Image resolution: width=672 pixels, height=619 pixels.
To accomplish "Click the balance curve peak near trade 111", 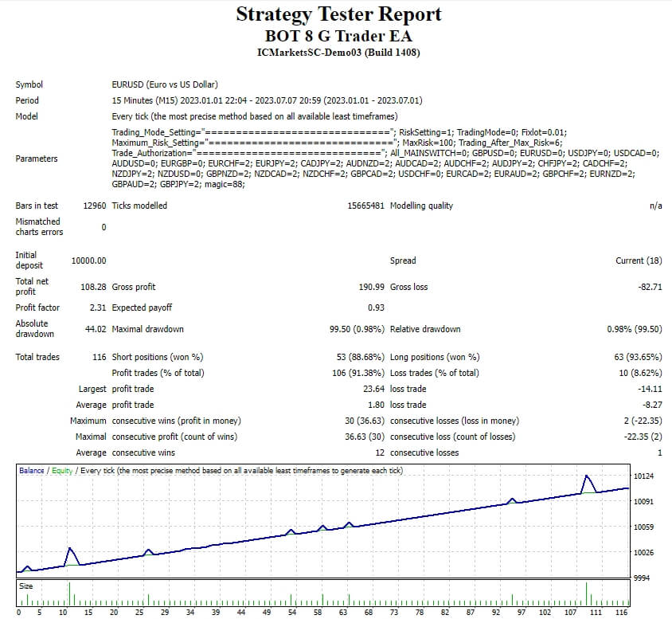I will (x=587, y=476).
